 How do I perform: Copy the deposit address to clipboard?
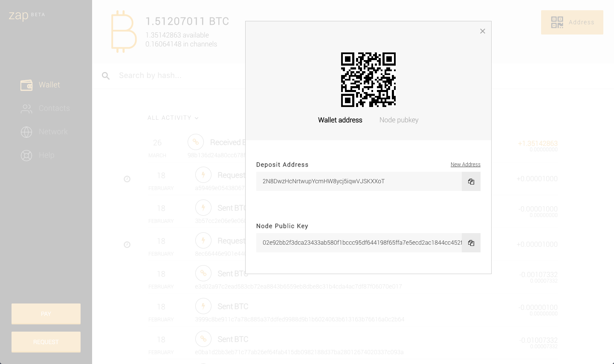[x=471, y=182]
